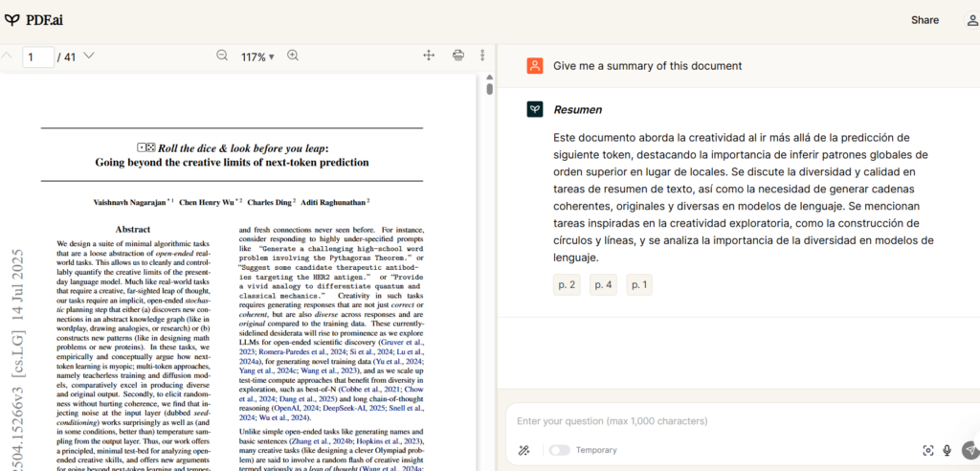Click author name Aditi Raghunathan
The width and height of the screenshot is (980, 471).
coord(333,202)
